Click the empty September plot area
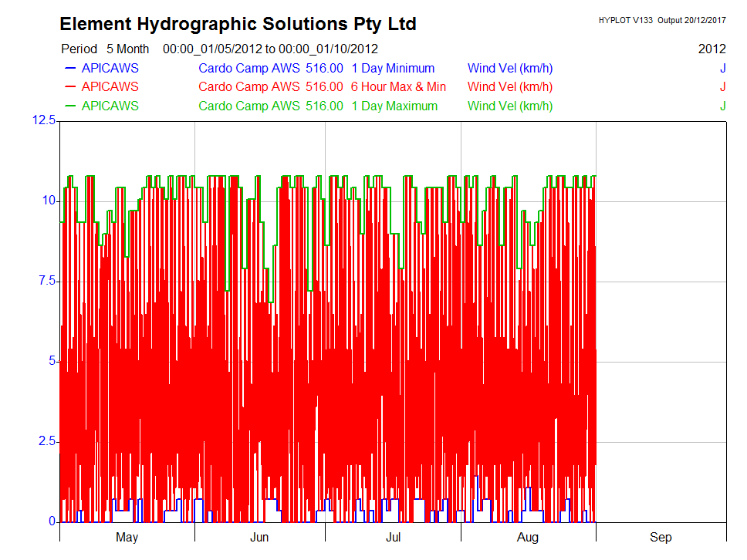Viewport: 747px width, 560px height. [661, 324]
